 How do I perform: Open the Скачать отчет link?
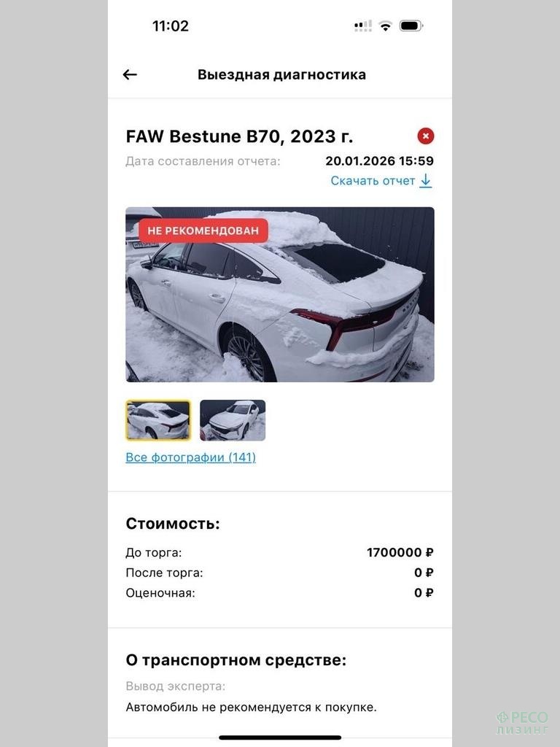[x=373, y=181]
